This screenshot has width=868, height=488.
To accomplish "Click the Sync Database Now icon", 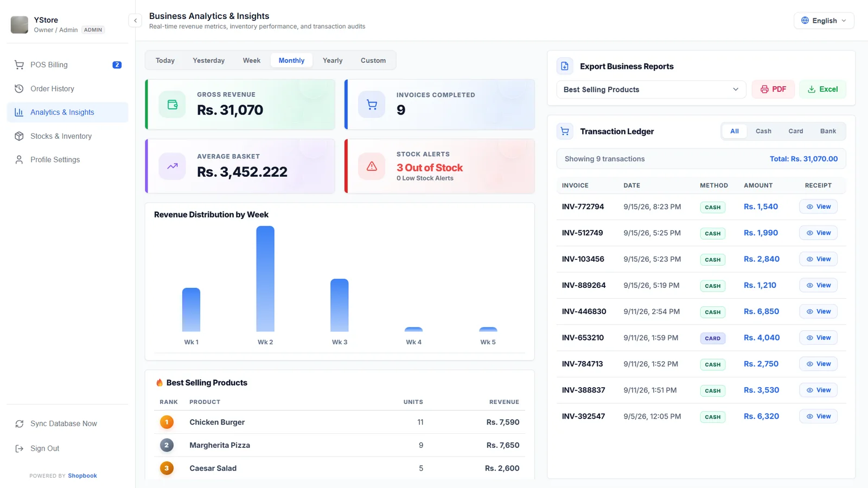I will [x=20, y=423].
